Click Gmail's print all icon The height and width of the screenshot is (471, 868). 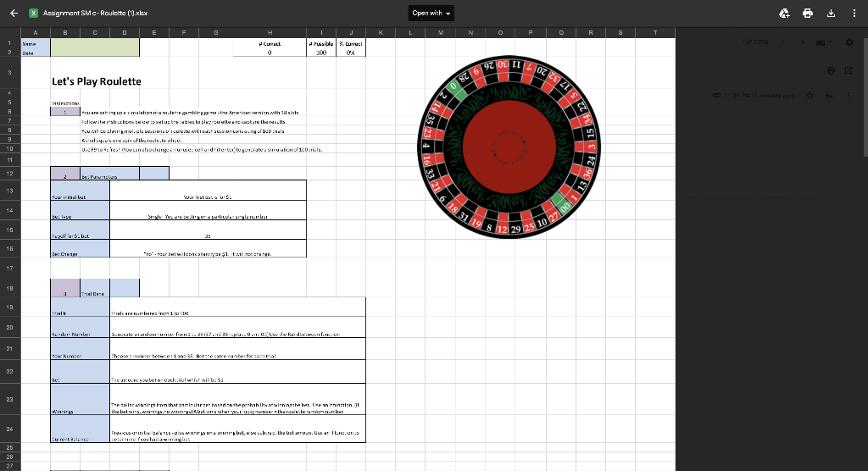tap(831, 70)
